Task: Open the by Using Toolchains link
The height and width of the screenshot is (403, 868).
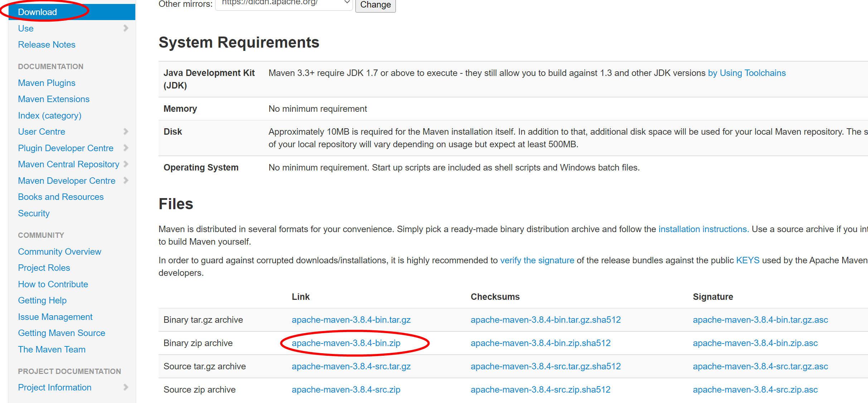Action: [747, 73]
